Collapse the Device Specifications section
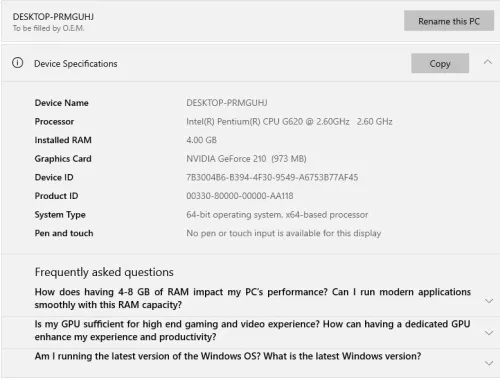 (488, 62)
